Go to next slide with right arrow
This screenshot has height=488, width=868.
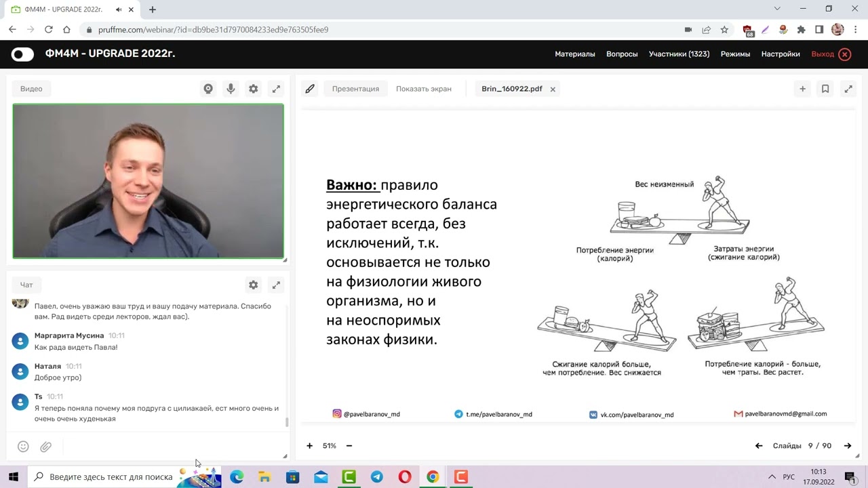point(847,446)
